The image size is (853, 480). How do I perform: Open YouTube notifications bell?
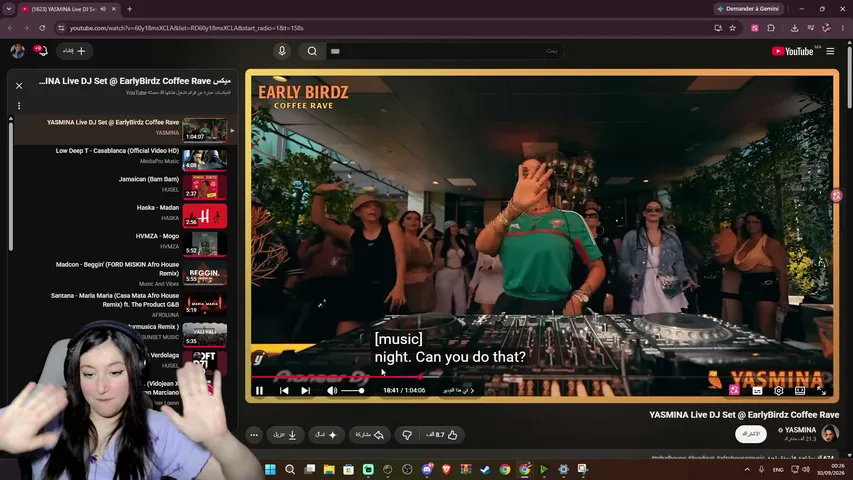[x=41, y=51]
